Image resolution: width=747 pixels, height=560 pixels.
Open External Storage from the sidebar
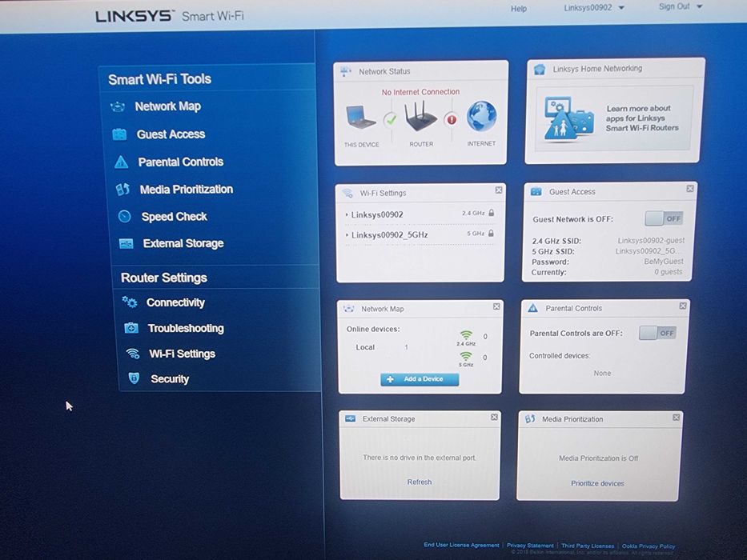(x=183, y=243)
